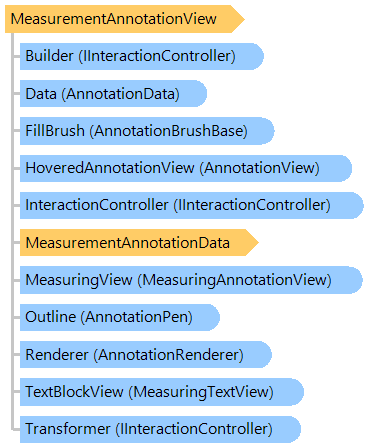Click the arrow tip of MeasurementAnnotationView
Viewport: 381px width, 447px height.
(239, 19)
